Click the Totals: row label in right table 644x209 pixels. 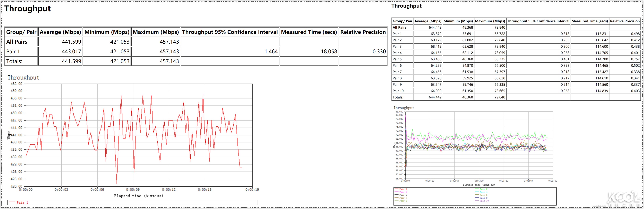pos(398,97)
